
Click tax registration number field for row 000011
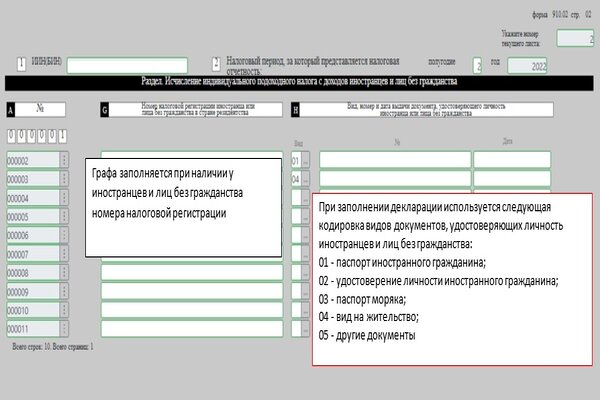click(x=191, y=329)
